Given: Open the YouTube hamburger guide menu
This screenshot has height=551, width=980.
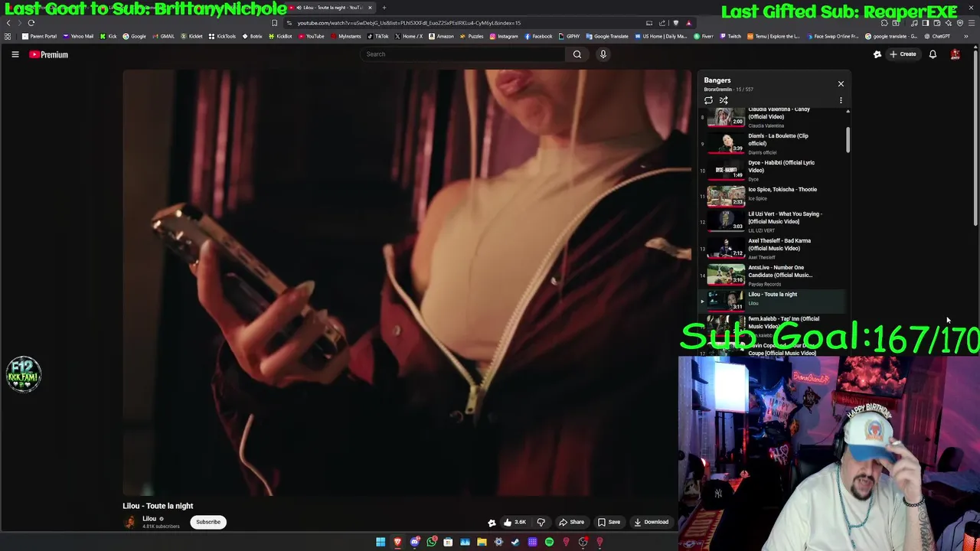Looking at the screenshot, I should tap(15, 54).
